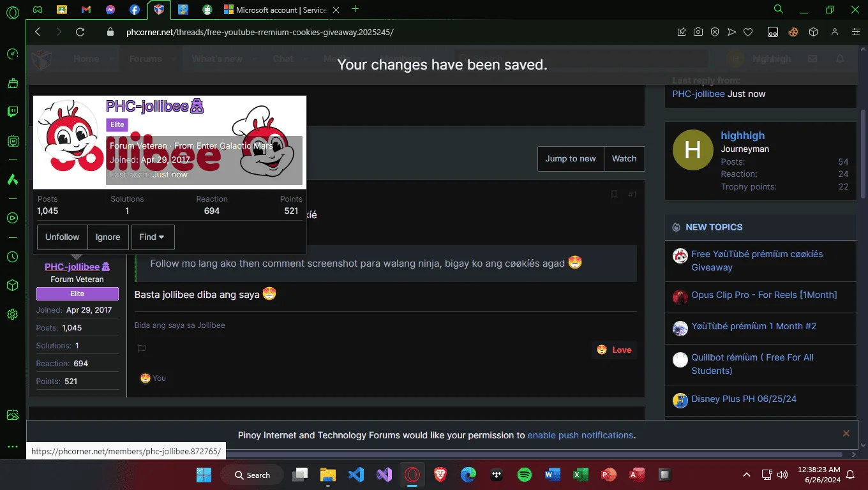
Task: Click the pinboard pin icon in address bar
Action: [x=682, y=32]
